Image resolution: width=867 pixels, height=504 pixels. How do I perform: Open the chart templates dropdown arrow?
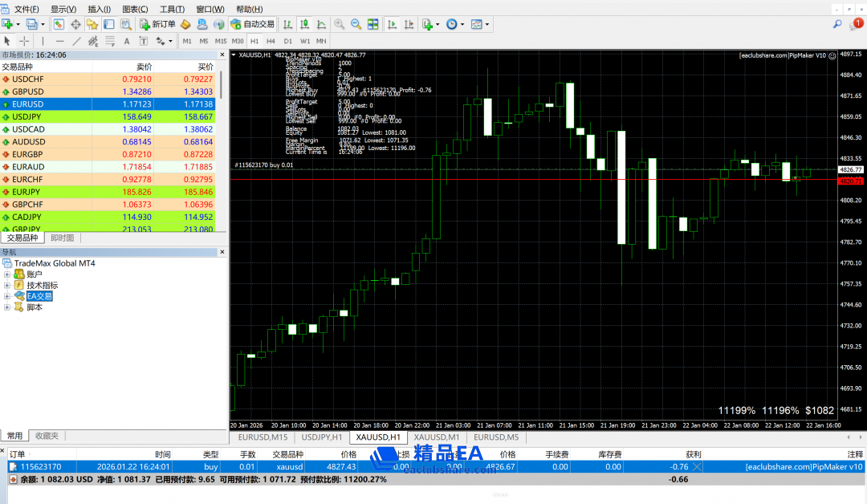(x=488, y=24)
